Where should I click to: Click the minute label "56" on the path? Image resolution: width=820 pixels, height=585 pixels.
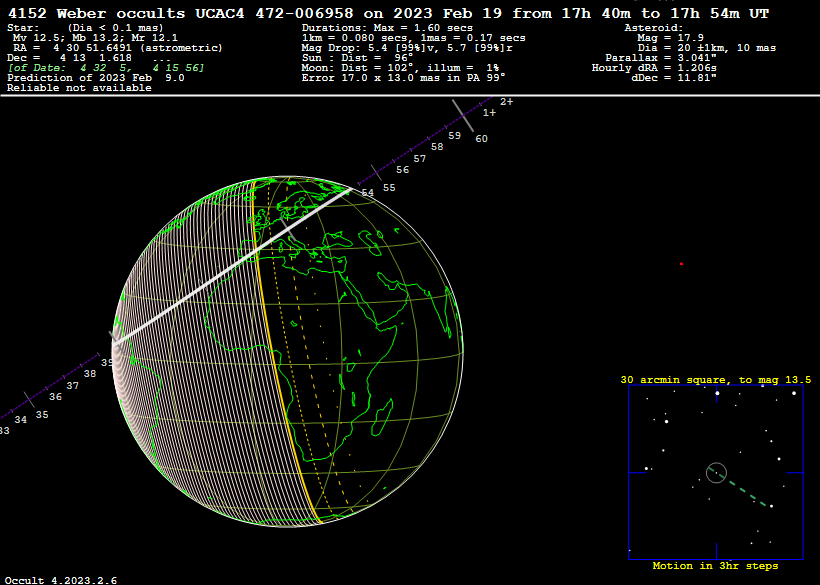pyautogui.click(x=402, y=169)
